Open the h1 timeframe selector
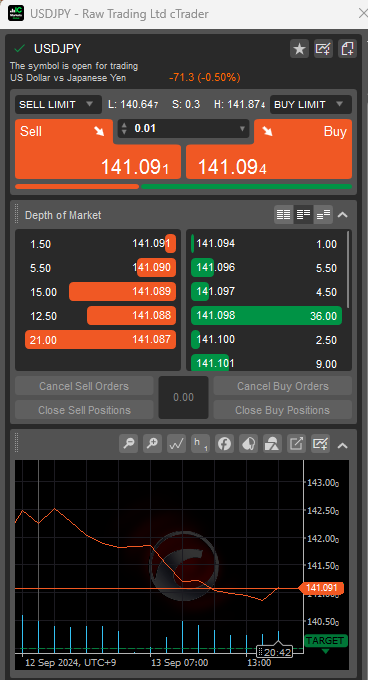This screenshot has width=368, height=680. pyautogui.click(x=200, y=444)
